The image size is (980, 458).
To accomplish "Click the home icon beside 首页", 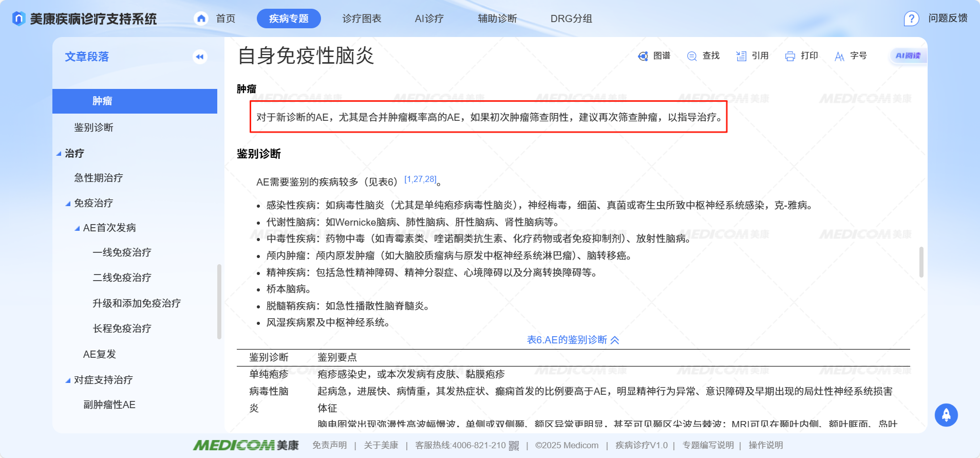I will [201, 19].
